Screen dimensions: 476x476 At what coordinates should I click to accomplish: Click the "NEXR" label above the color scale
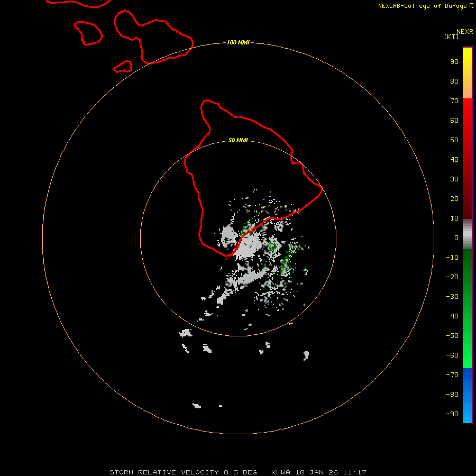(x=465, y=32)
